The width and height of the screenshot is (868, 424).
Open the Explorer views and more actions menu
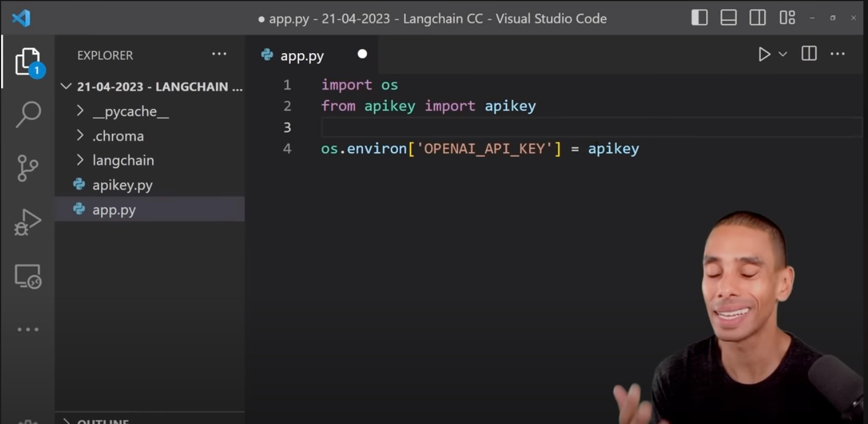pyautogui.click(x=219, y=54)
